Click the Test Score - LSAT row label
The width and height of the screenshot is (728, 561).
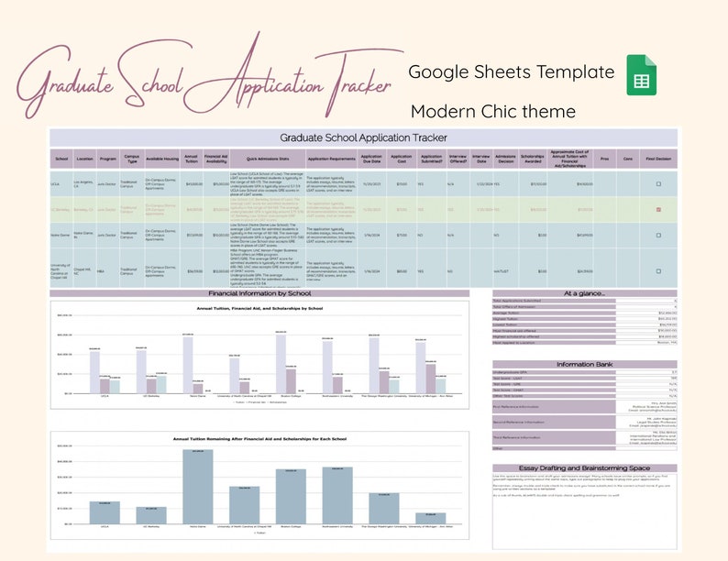coord(554,379)
